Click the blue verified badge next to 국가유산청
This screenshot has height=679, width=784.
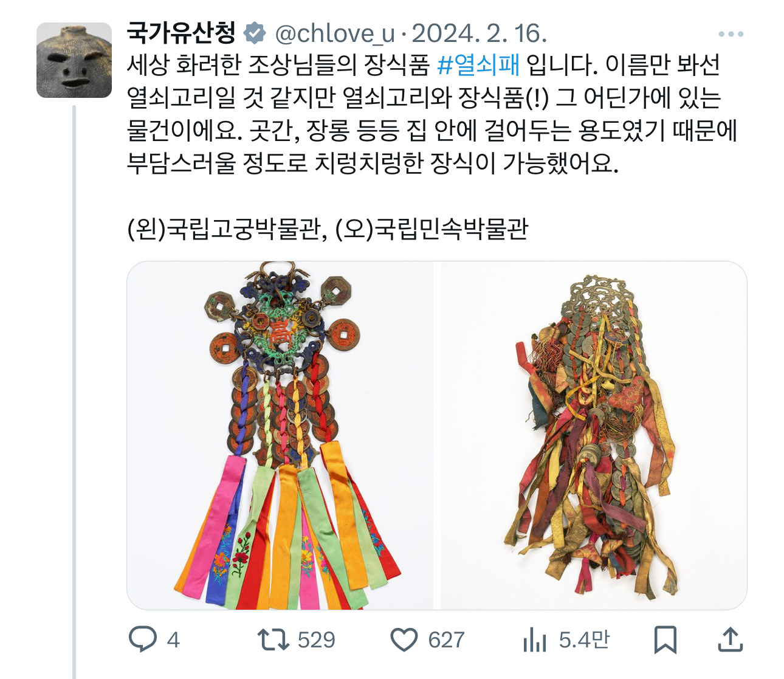pos(255,33)
